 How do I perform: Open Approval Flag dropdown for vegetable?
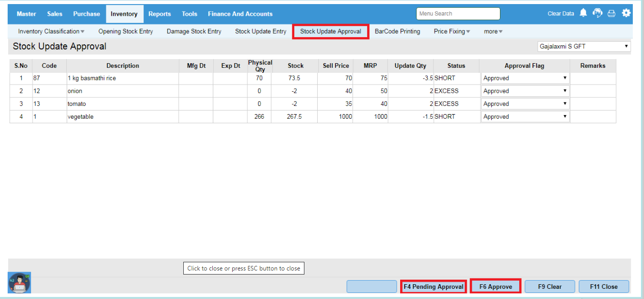tap(525, 117)
